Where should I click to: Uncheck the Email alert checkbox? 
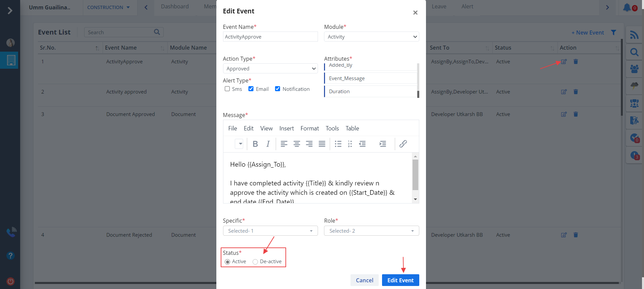coord(251,89)
